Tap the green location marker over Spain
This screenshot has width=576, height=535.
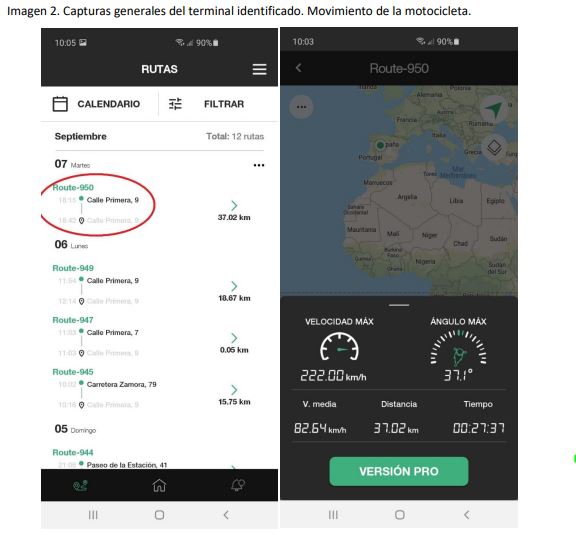pyautogui.click(x=380, y=145)
